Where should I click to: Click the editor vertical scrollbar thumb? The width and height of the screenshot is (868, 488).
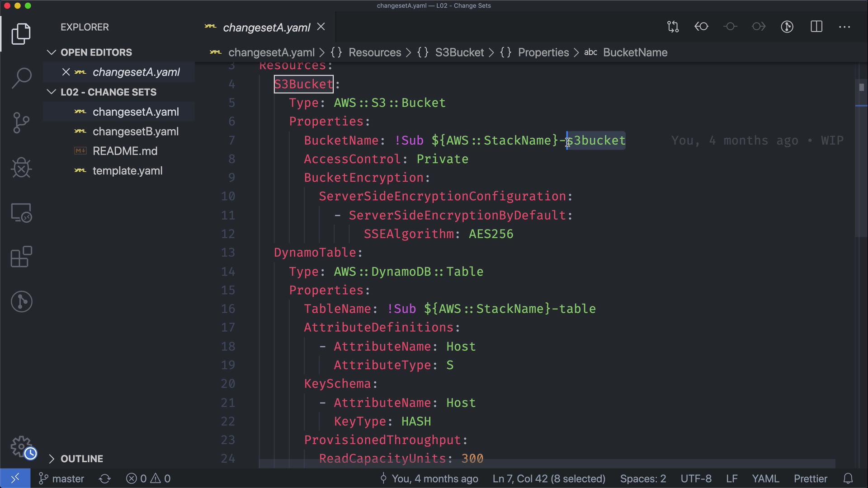tap(861, 158)
